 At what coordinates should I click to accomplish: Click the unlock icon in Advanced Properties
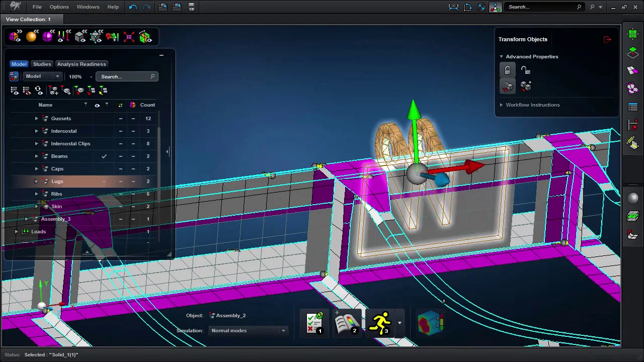pos(525,70)
